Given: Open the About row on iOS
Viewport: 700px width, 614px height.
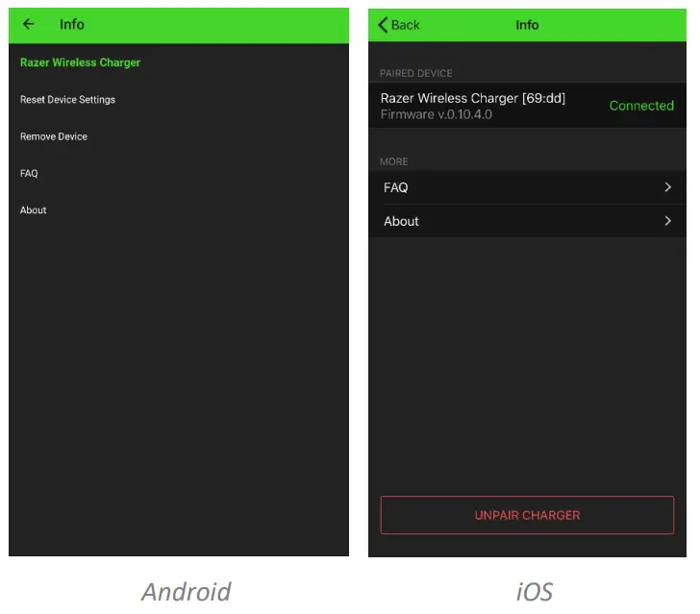Looking at the screenshot, I should tap(527, 221).
